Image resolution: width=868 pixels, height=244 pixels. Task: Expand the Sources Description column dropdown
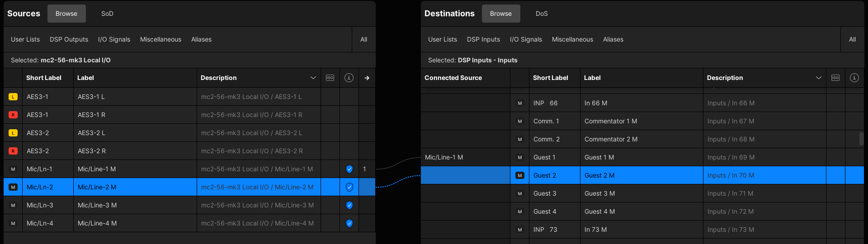313,78
